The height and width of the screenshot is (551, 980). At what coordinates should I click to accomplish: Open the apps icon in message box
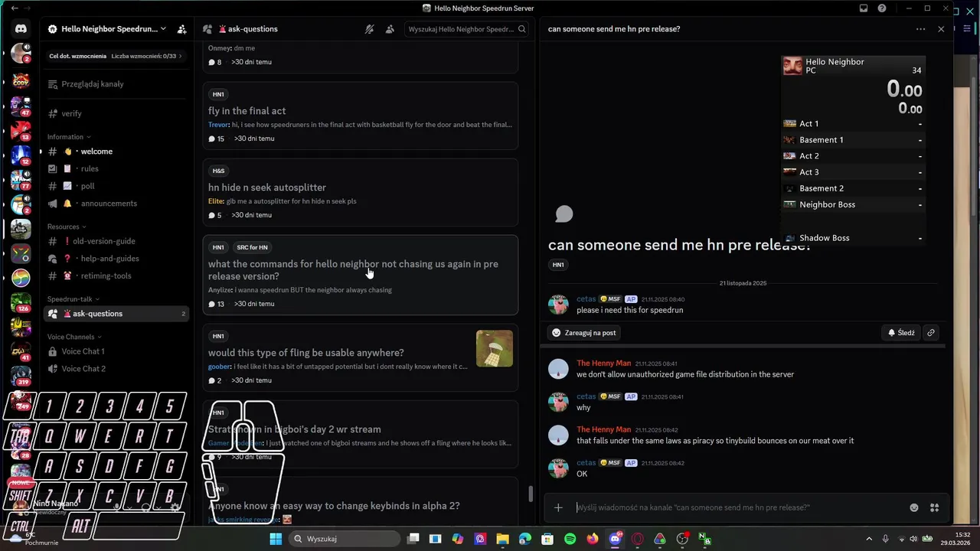click(934, 507)
